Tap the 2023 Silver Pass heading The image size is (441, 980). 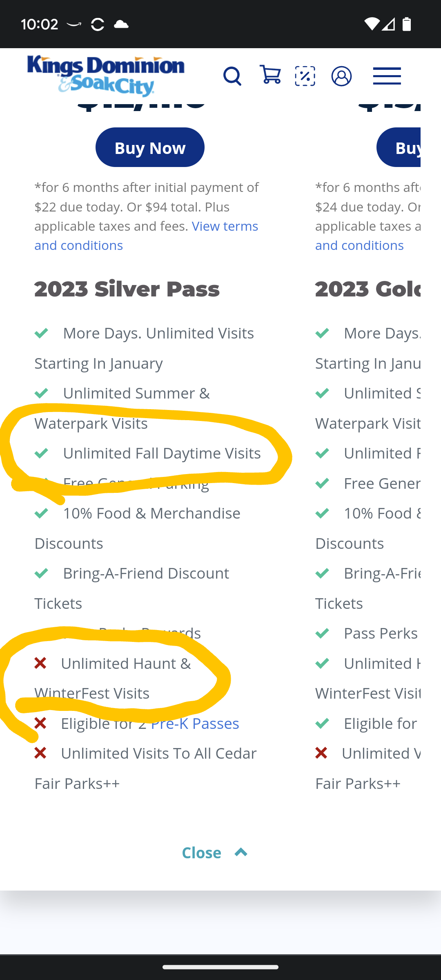pyautogui.click(x=127, y=289)
